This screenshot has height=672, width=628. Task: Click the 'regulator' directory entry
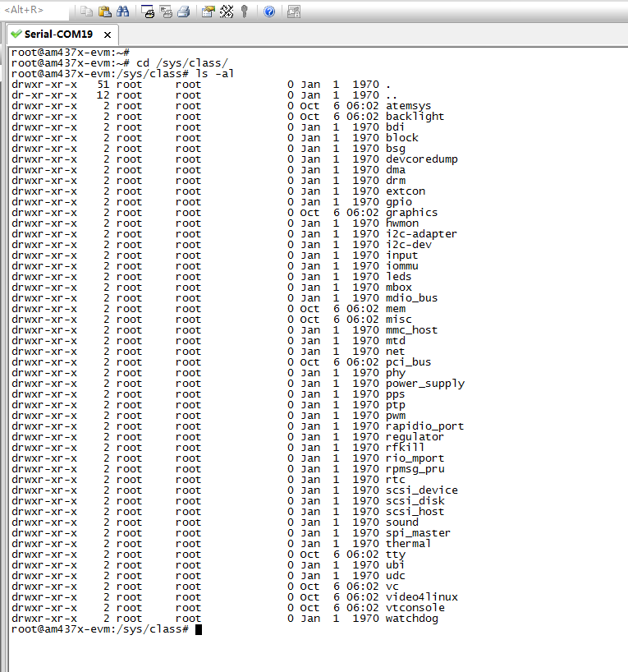coord(415,437)
